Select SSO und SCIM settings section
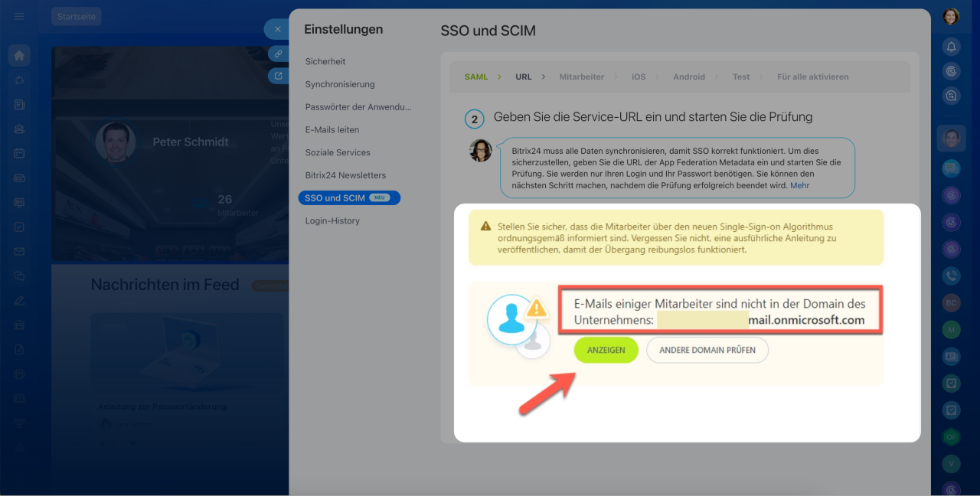The image size is (980, 496). coord(349,197)
